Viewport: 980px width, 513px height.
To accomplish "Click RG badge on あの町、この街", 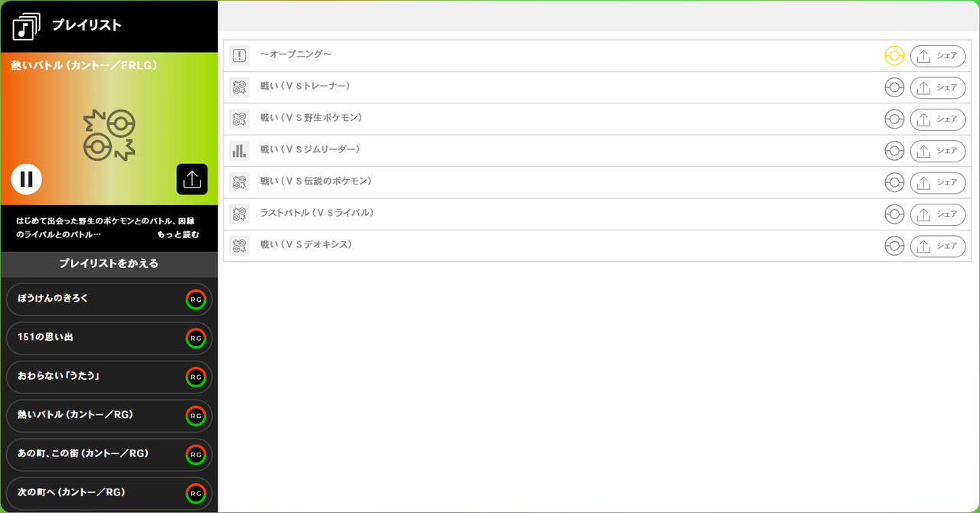I will coord(196,455).
